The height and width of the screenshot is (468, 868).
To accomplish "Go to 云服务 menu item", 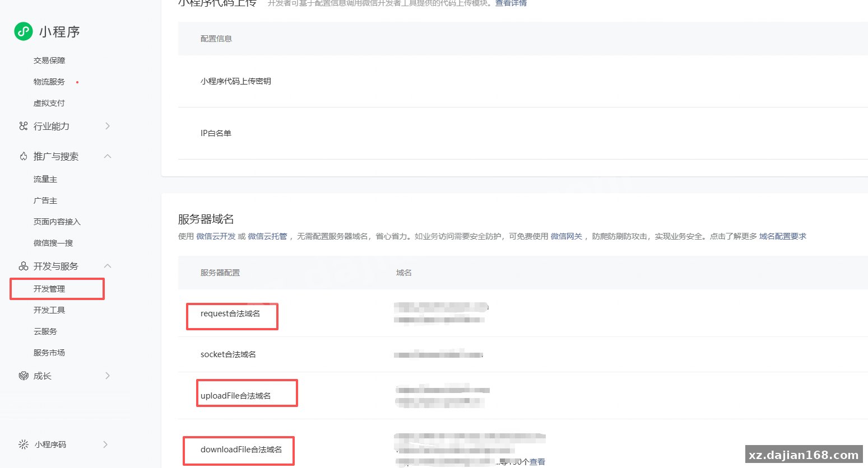I will point(45,331).
